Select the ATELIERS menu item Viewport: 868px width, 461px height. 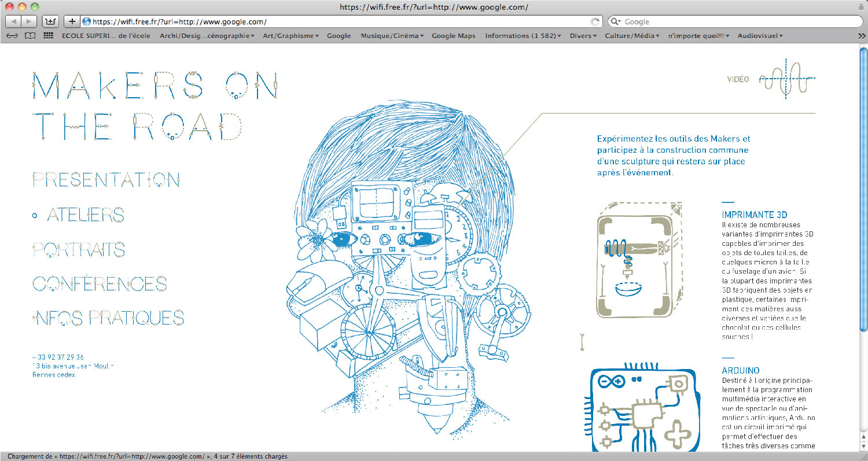(85, 215)
